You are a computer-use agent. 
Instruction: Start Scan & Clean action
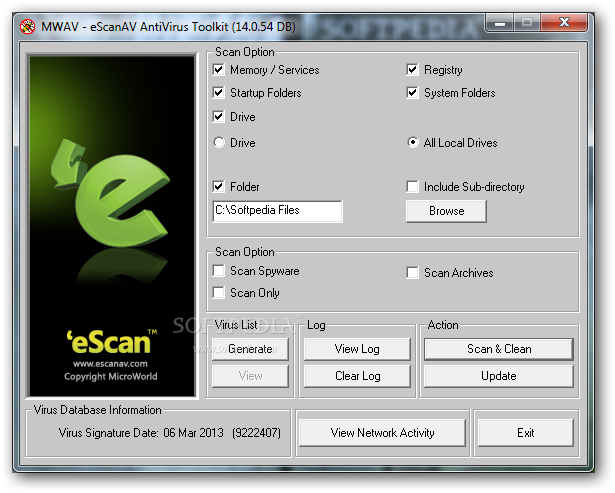499,349
